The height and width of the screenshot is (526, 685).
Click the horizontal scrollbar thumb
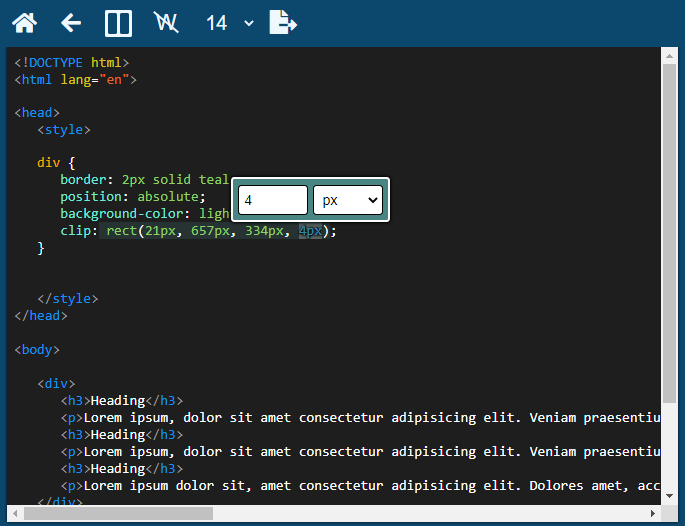pos(118,513)
